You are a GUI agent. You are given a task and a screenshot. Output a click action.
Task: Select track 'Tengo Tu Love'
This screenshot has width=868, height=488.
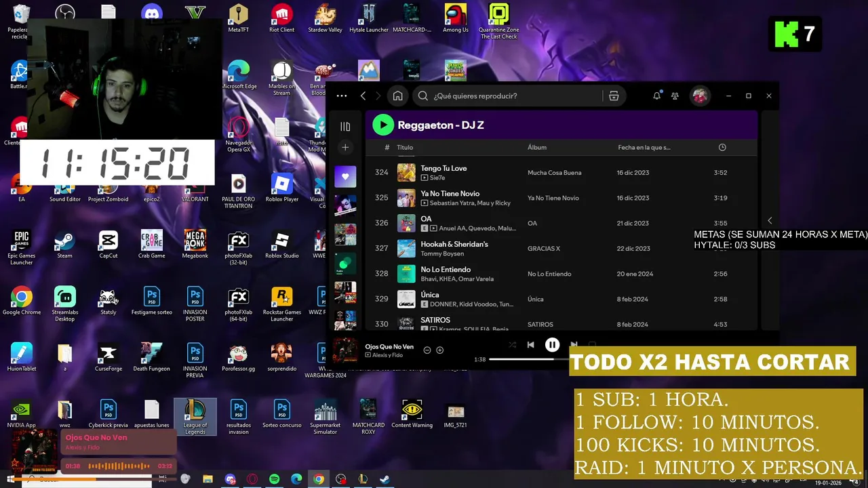(x=561, y=172)
